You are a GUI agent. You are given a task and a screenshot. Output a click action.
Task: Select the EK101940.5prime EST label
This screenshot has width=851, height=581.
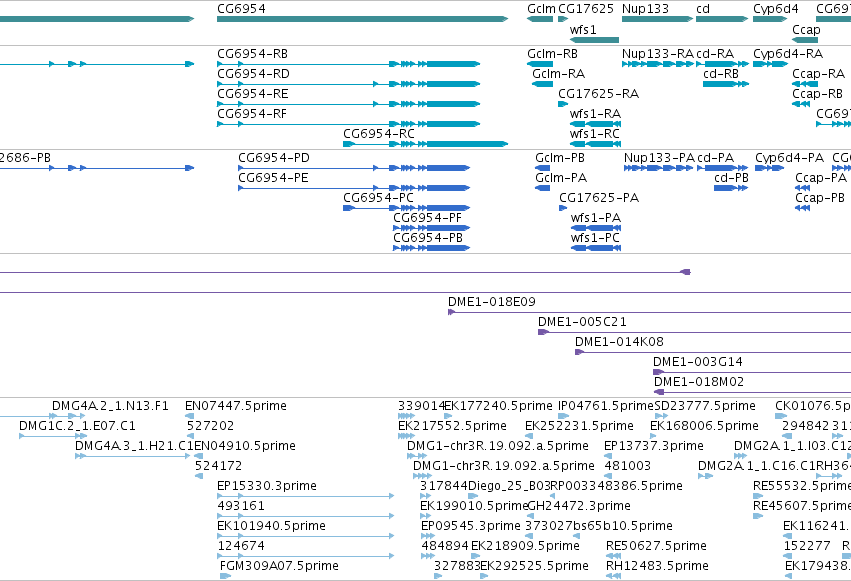(x=271, y=526)
